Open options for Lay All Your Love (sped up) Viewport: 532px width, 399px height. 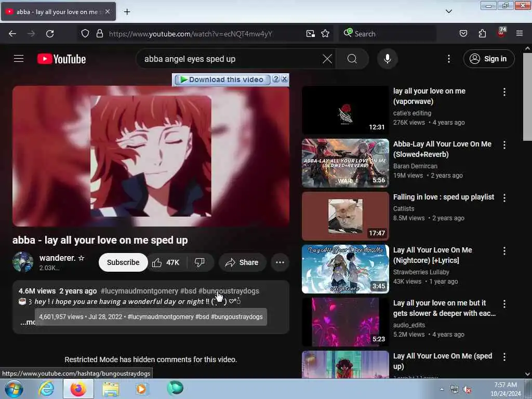tap(504, 356)
